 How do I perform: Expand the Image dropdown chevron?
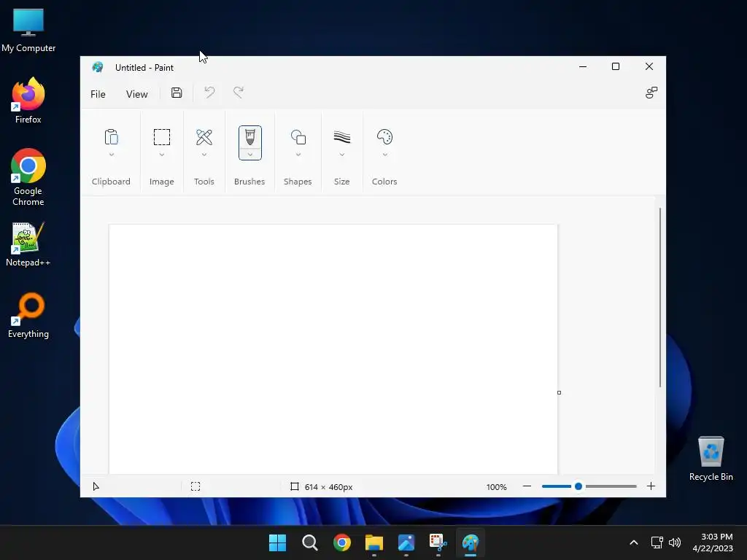point(161,155)
